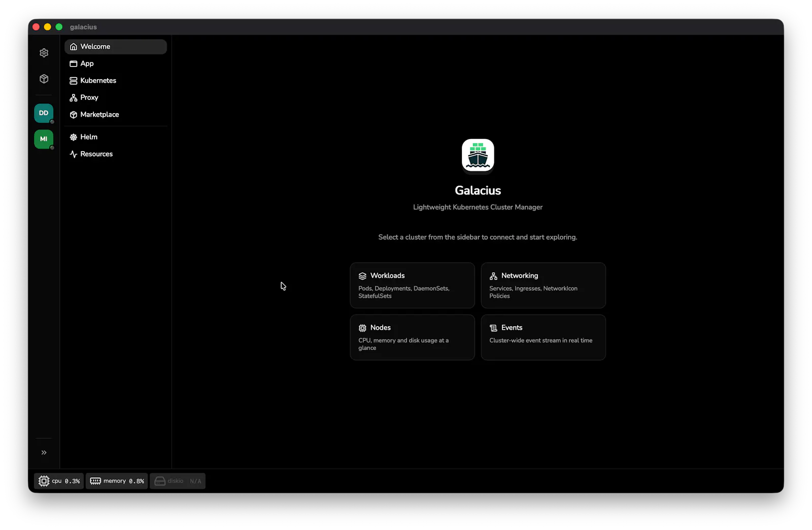The image size is (812, 530).
Task: Click the helm wheel icon
Action: pos(74,137)
